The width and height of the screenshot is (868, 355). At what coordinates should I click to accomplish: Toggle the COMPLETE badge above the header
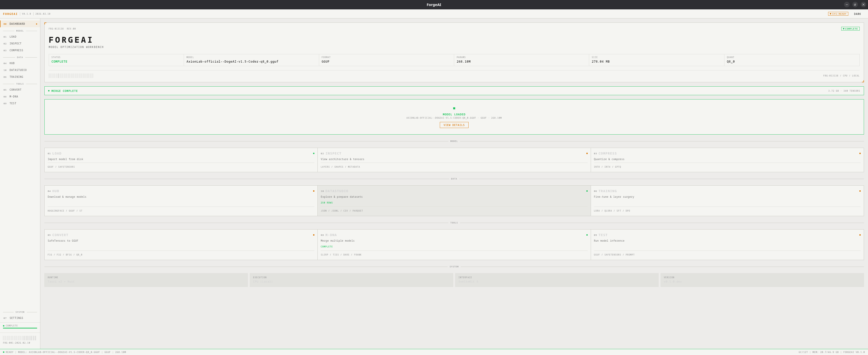pos(850,29)
